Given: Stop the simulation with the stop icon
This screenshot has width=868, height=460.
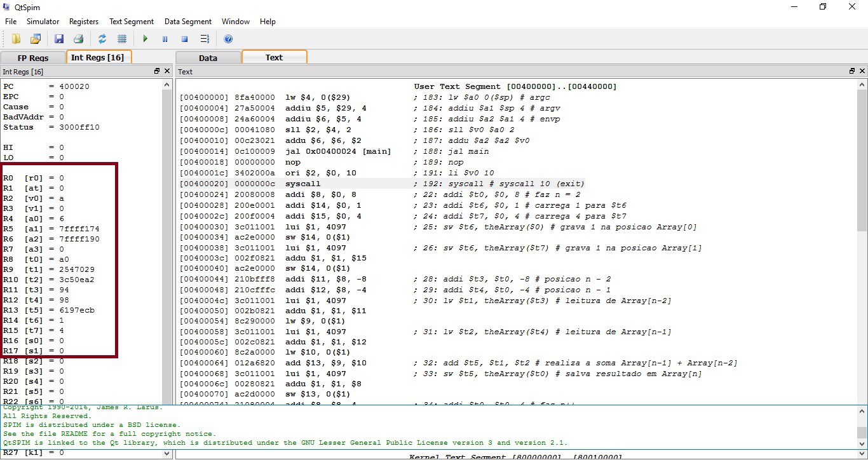Looking at the screenshot, I should pyautogui.click(x=185, y=39).
